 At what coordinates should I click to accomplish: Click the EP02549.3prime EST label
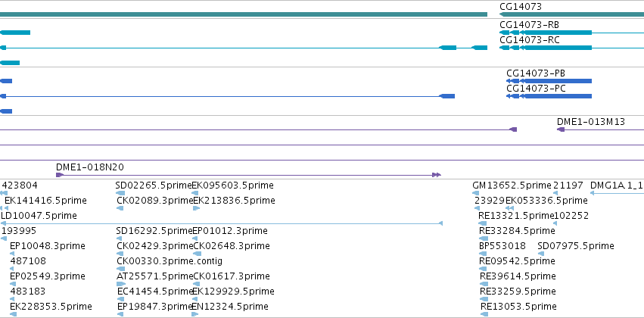pyautogui.click(x=48, y=276)
